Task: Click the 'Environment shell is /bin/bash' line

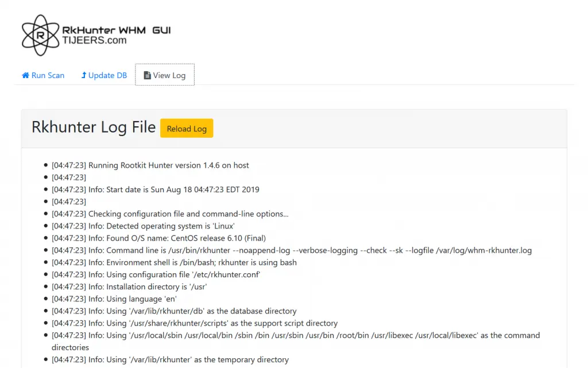Action: tap(174, 262)
